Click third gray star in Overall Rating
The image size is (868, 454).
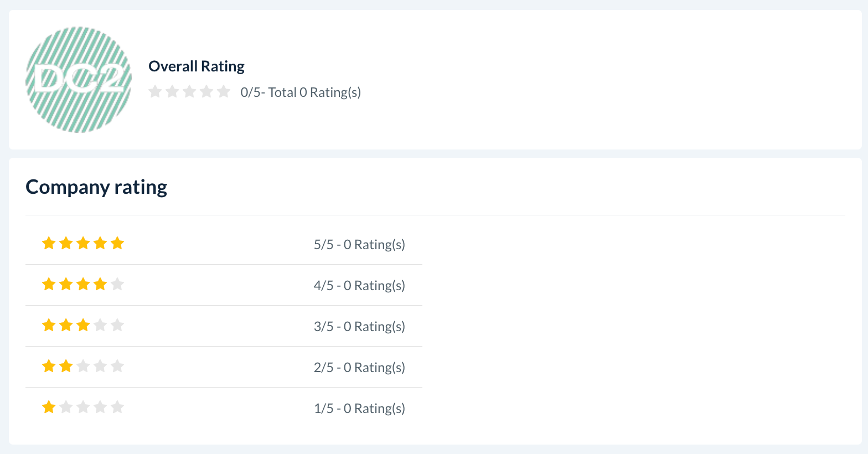[189, 91]
